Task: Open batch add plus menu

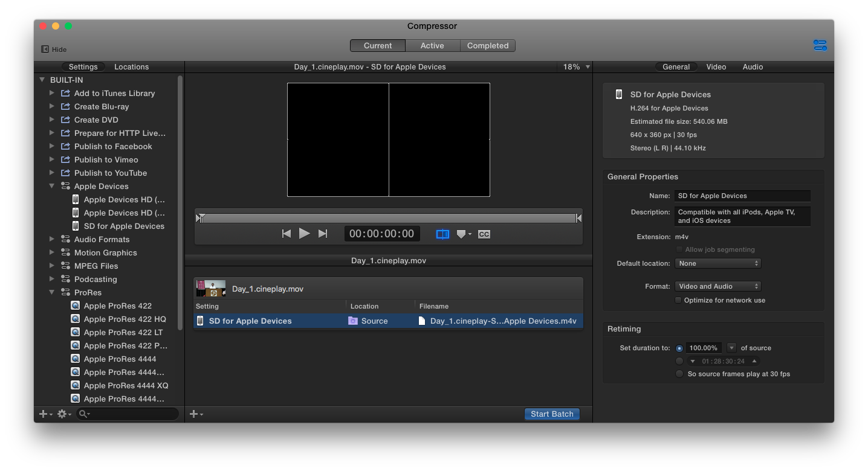Action: pos(196,414)
